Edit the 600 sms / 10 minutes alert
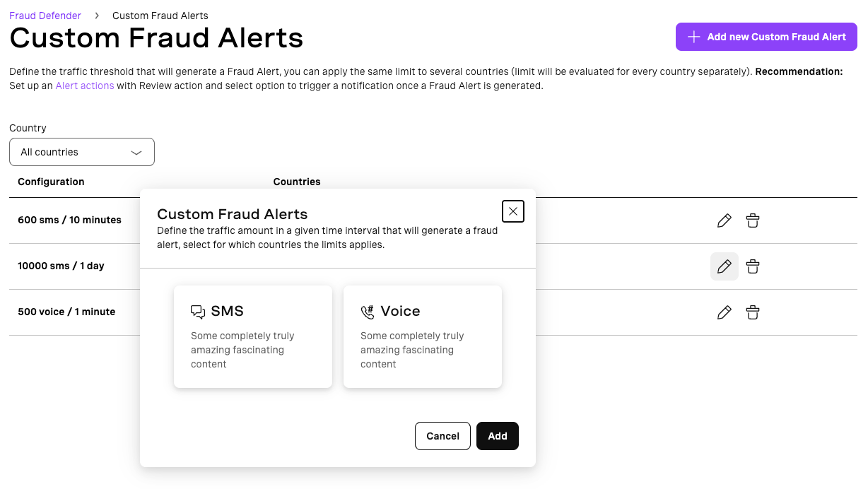 [724, 220]
